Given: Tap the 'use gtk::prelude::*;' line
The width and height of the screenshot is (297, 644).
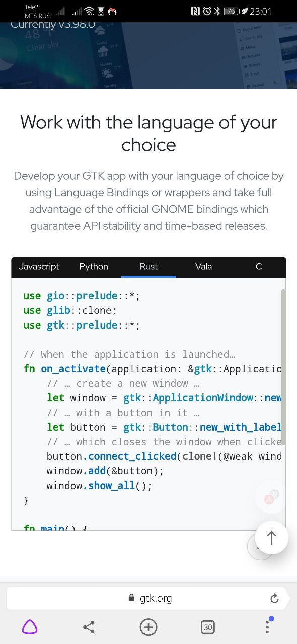Looking at the screenshot, I should [82, 325].
